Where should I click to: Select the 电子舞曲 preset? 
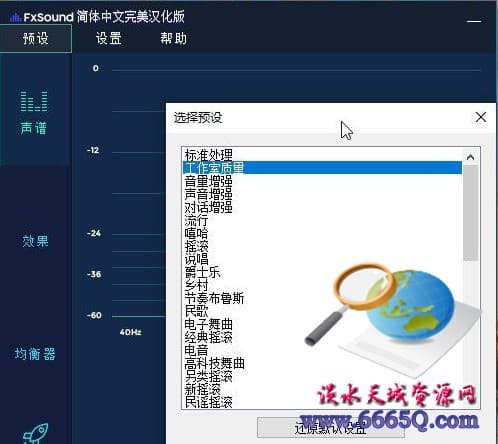322,324
